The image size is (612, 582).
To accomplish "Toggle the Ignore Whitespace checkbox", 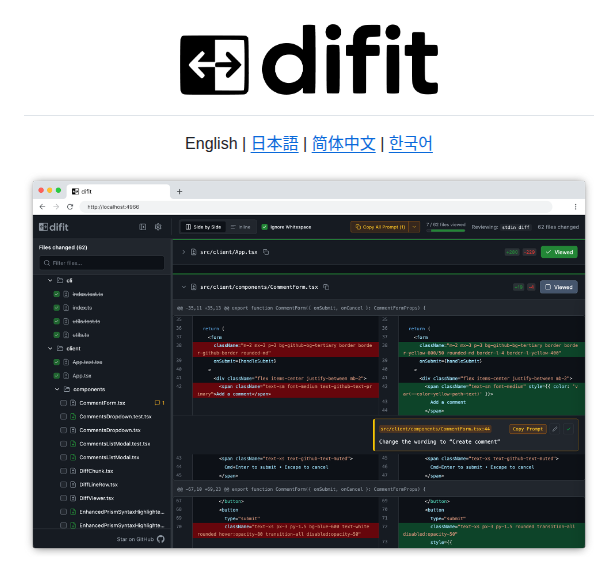I will point(265,227).
